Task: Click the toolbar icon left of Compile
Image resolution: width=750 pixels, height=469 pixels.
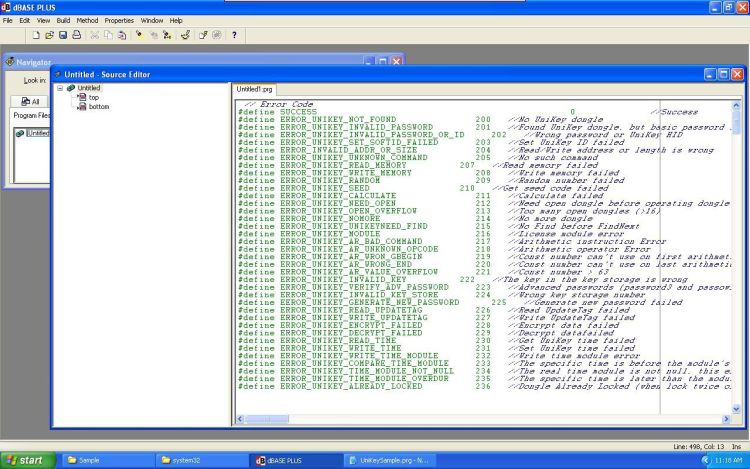Action: coord(167,35)
